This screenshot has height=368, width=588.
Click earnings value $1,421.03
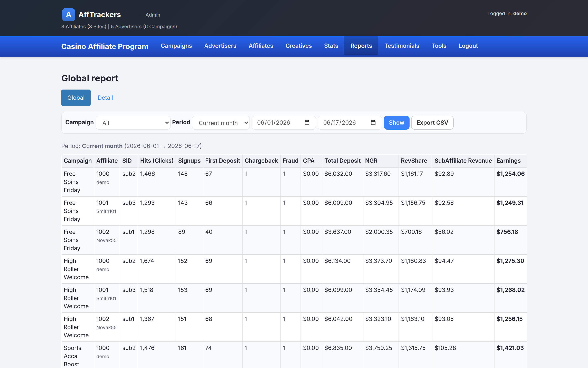pyautogui.click(x=510, y=348)
